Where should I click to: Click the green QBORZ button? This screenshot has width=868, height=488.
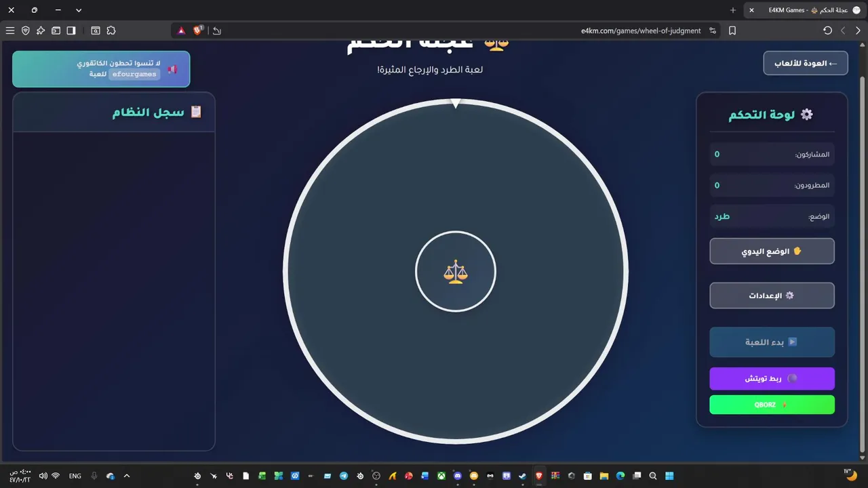(x=772, y=405)
